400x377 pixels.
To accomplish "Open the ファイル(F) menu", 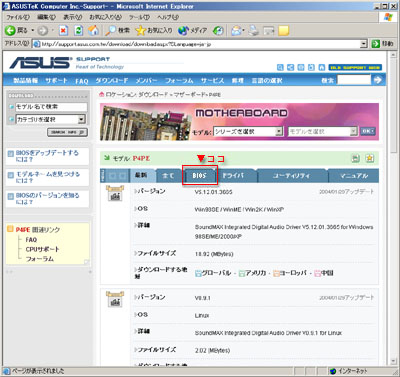I will pos(18,17).
